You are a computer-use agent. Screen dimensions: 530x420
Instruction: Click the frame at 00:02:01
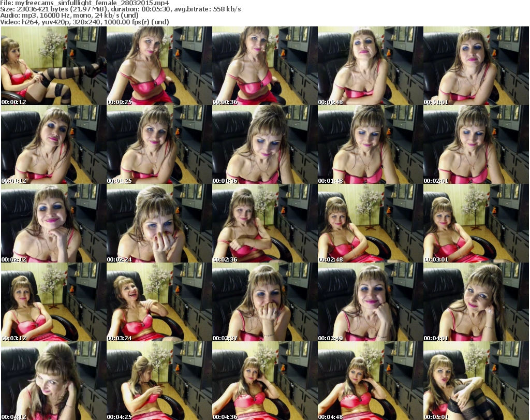point(476,144)
